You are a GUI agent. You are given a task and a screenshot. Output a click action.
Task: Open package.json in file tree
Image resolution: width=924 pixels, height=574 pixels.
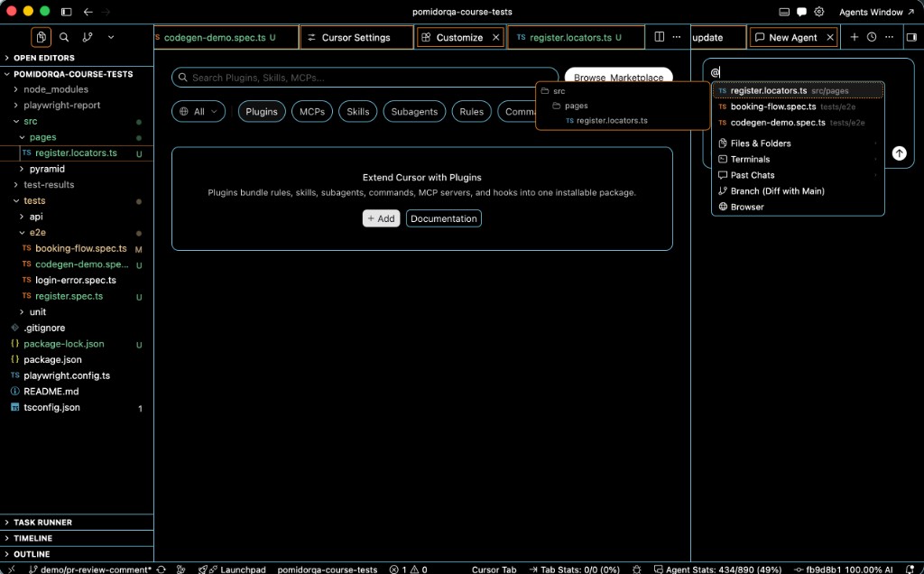coord(77,359)
